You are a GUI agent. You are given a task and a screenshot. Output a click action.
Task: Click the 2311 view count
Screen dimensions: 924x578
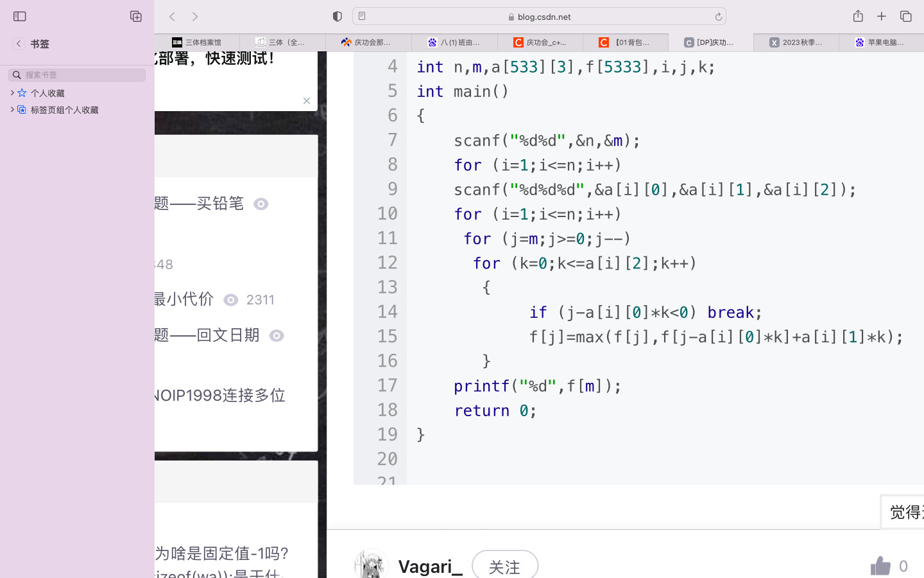pos(261,300)
